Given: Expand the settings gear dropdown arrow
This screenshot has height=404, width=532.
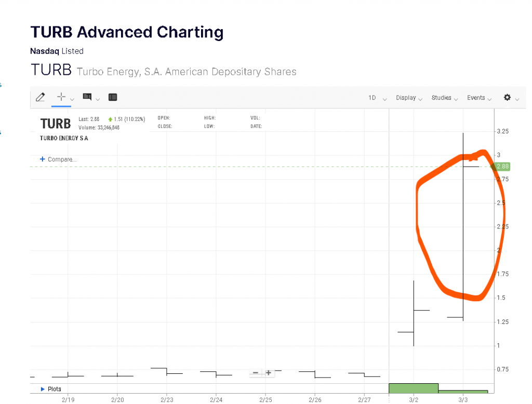Looking at the screenshot, I should [x=517, y=99].
